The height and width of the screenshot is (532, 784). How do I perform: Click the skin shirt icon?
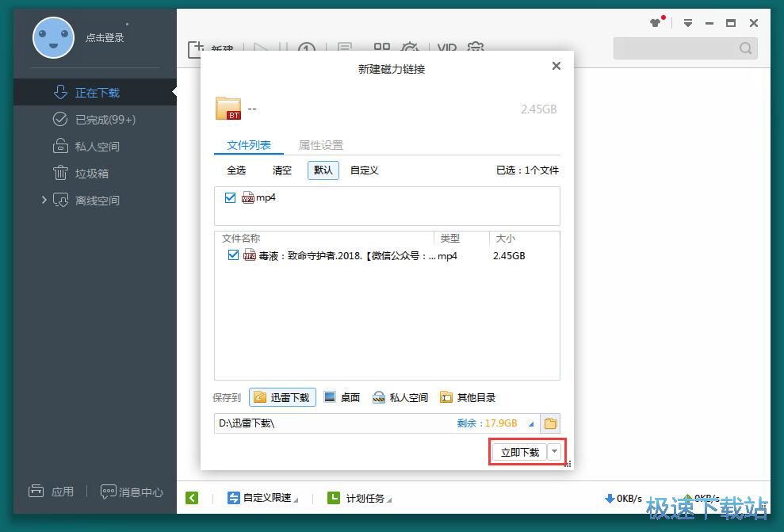click(656, 22)
